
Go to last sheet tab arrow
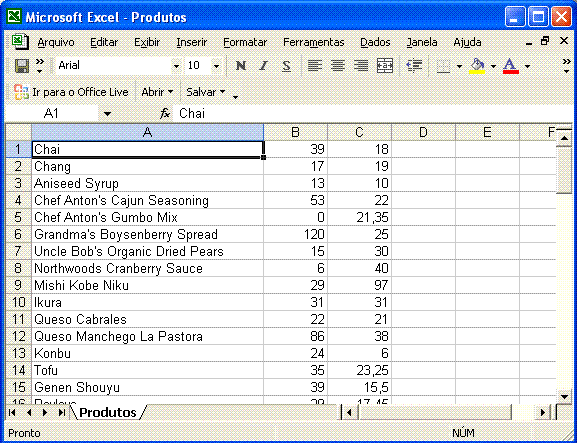pyautogui.click(x=62, y=412)
